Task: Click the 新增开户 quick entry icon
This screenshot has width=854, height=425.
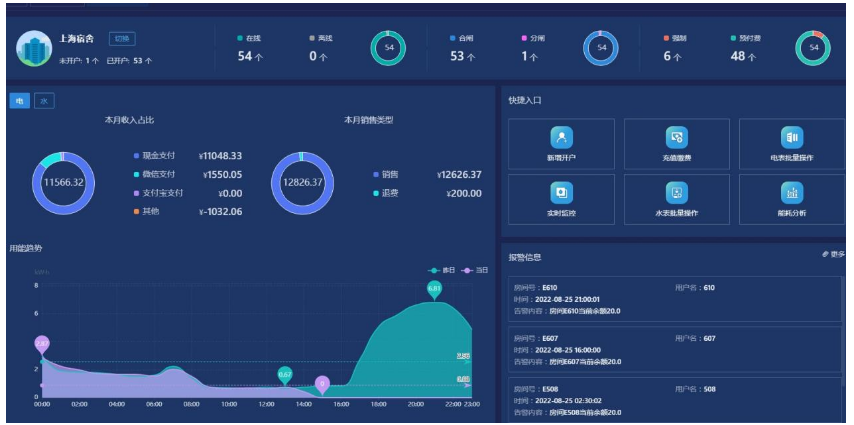Action: coord(562,137)
